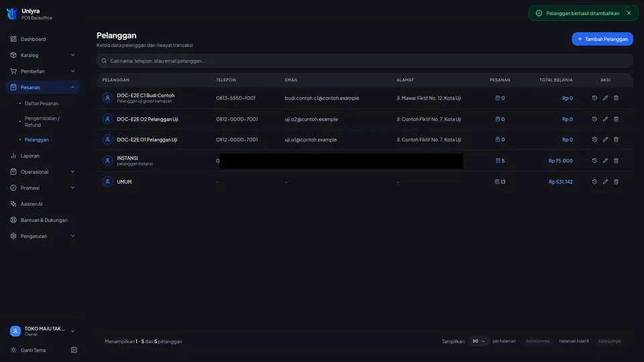This screenshot has height=362, width=644.
Task: Click the search magnifier icon
Action: coord(104,61)
